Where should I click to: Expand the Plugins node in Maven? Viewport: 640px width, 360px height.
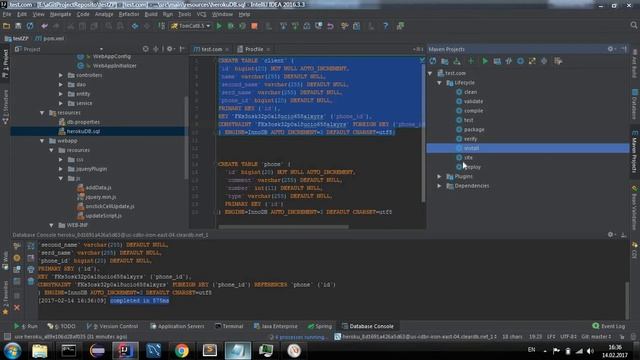tap(440, 177)
